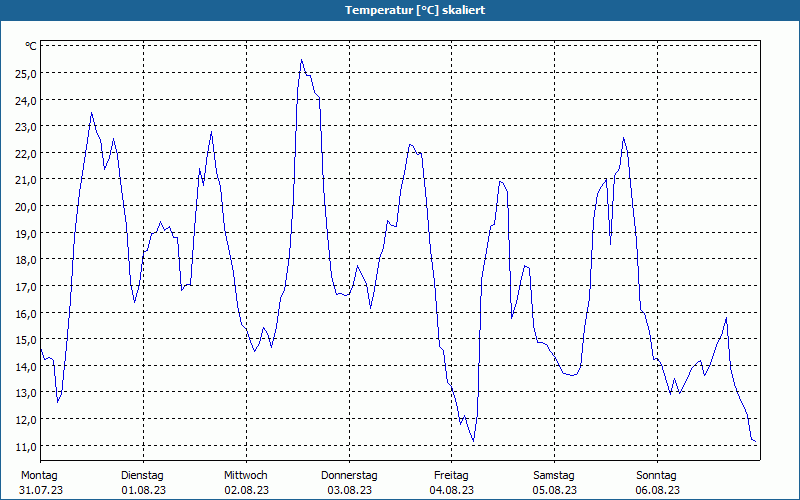The image size is (800, 500).
Task: Select the 20,0 axis value
Action: [x=26, y=207]
